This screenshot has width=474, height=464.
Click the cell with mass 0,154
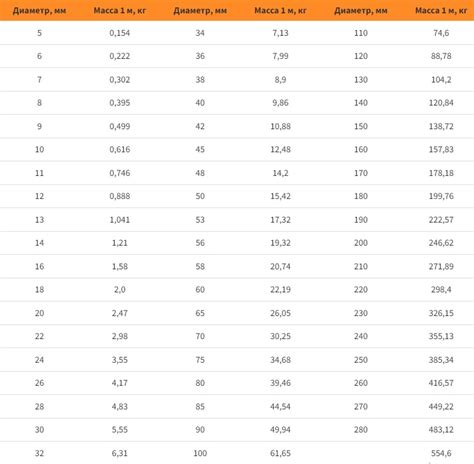120,33
